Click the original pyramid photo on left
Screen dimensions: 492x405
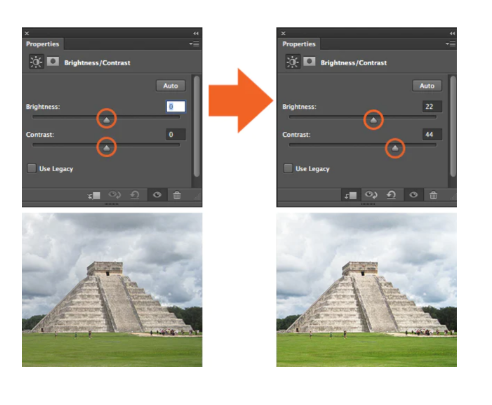(112, 290)
